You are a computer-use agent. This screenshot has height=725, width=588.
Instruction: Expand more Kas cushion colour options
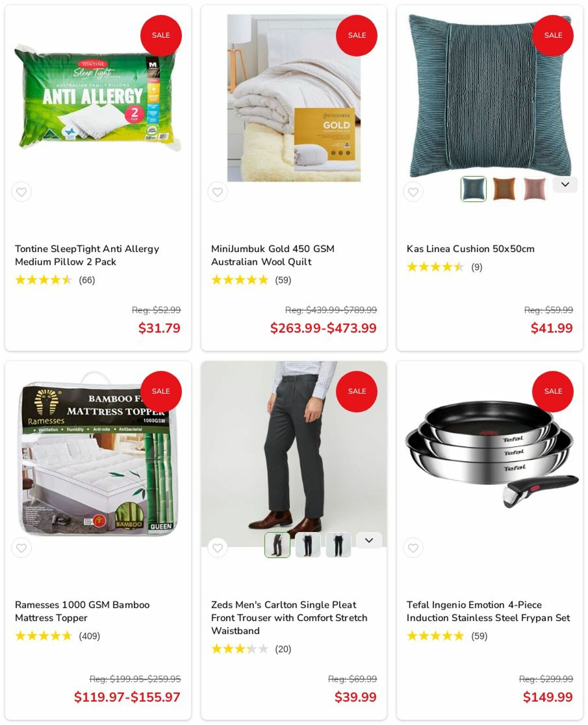click(565, 184)
